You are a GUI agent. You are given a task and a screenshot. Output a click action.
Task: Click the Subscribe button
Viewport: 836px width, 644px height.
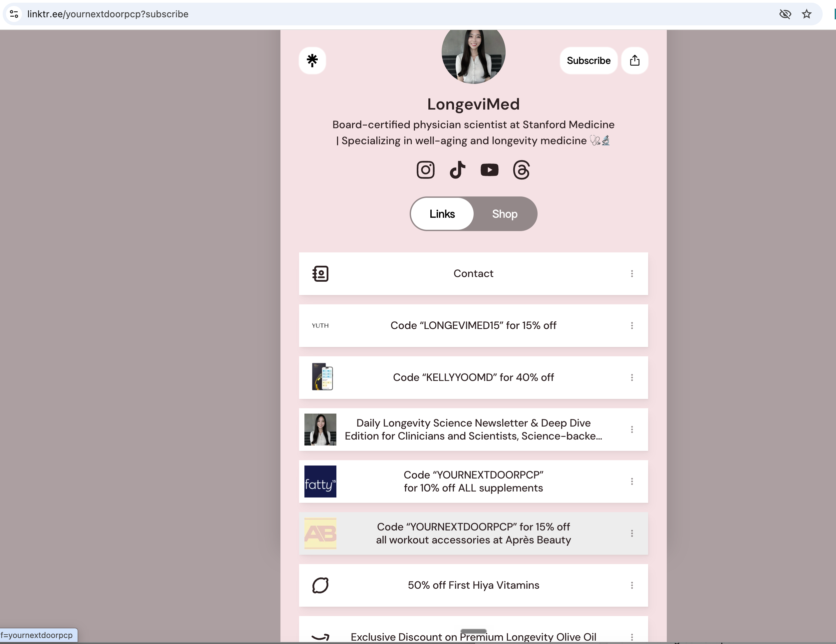click(588, 61)
